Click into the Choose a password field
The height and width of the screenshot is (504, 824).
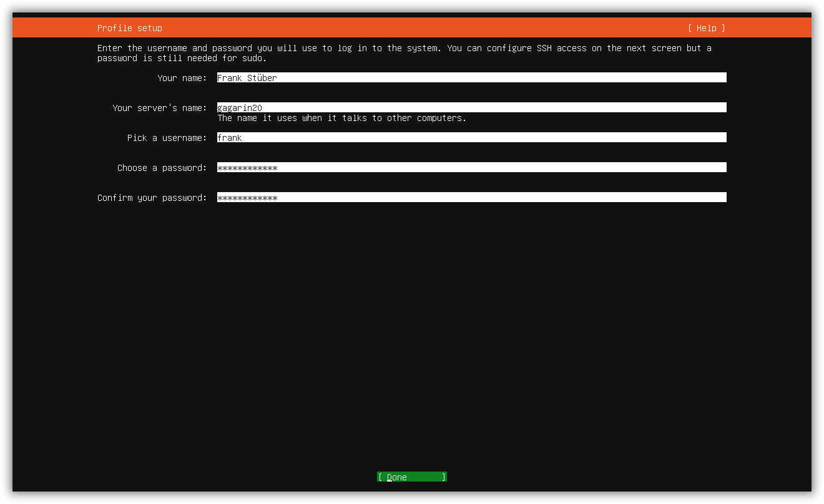coord(472,167)
